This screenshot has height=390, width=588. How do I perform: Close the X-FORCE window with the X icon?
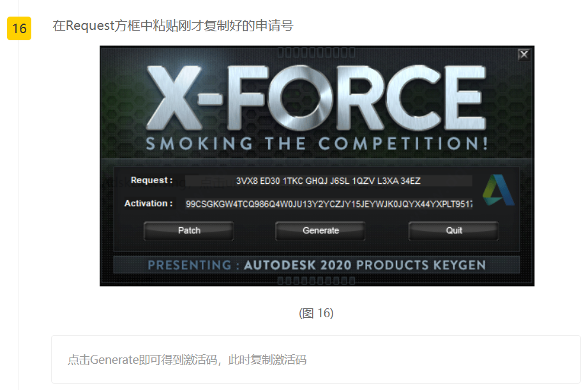point(524,55)
